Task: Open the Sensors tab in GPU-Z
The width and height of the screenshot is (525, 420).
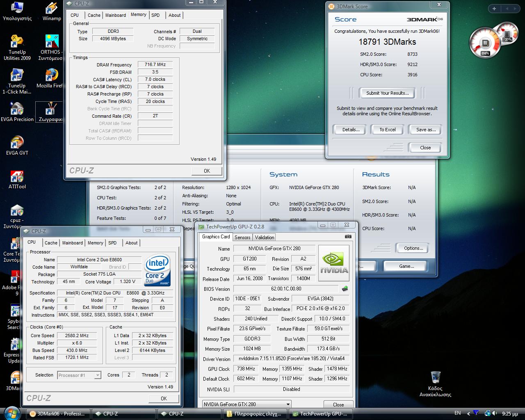Action: click(x=242, y=237)
